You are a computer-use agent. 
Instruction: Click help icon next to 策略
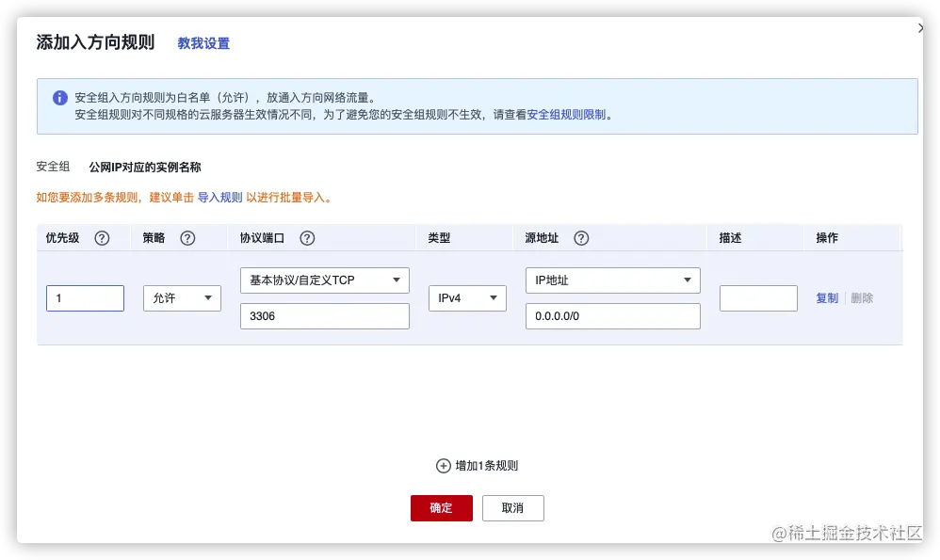coord(187,238)
